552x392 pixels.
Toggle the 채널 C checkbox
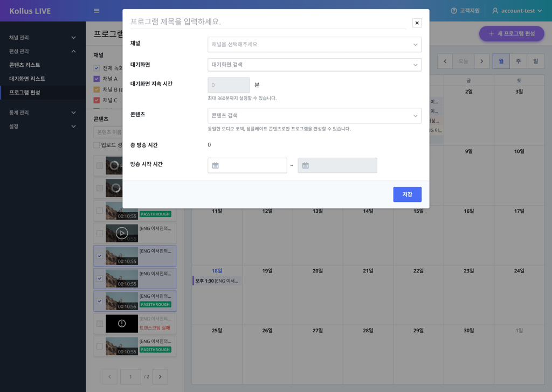coord(96,100)
